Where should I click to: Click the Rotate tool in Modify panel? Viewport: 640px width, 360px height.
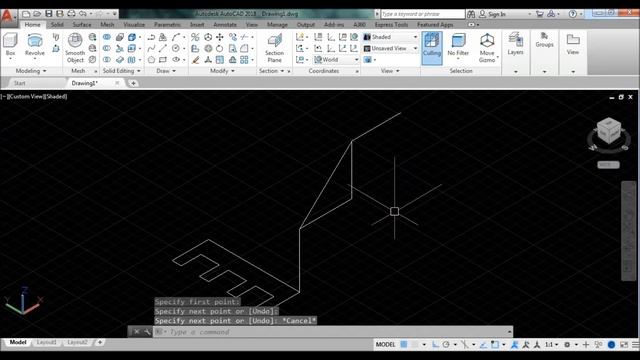pyautogui.click(x=220, y=49)
